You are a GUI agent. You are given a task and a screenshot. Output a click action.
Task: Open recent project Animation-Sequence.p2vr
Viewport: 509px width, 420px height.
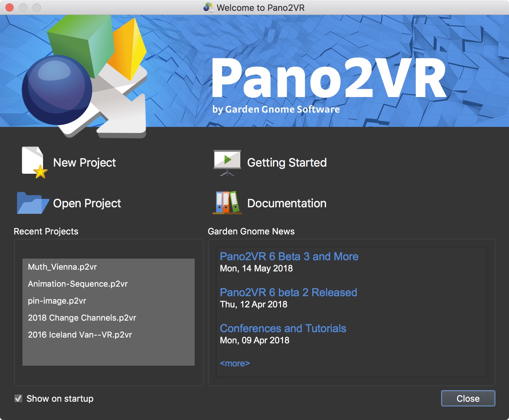tap(109, 284)
